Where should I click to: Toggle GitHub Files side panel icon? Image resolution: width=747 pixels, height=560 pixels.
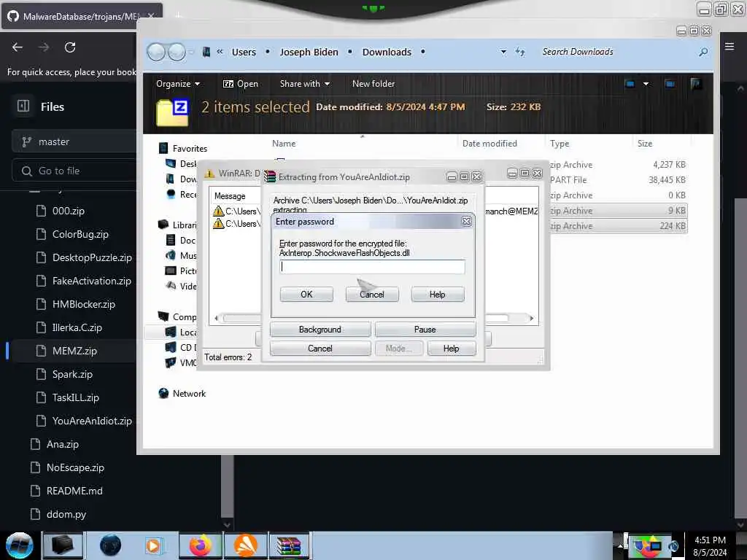coord(23,106)
